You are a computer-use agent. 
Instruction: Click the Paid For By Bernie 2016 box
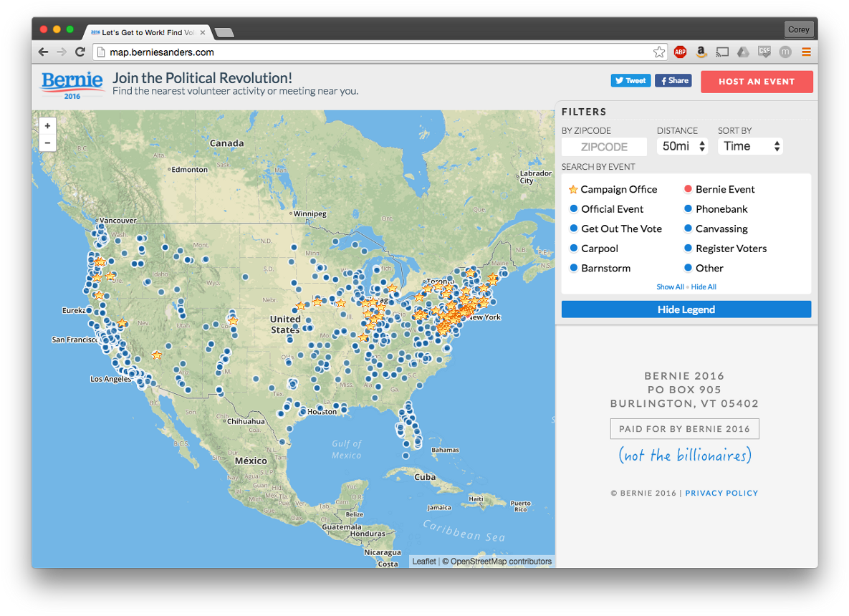pos(684,429)
